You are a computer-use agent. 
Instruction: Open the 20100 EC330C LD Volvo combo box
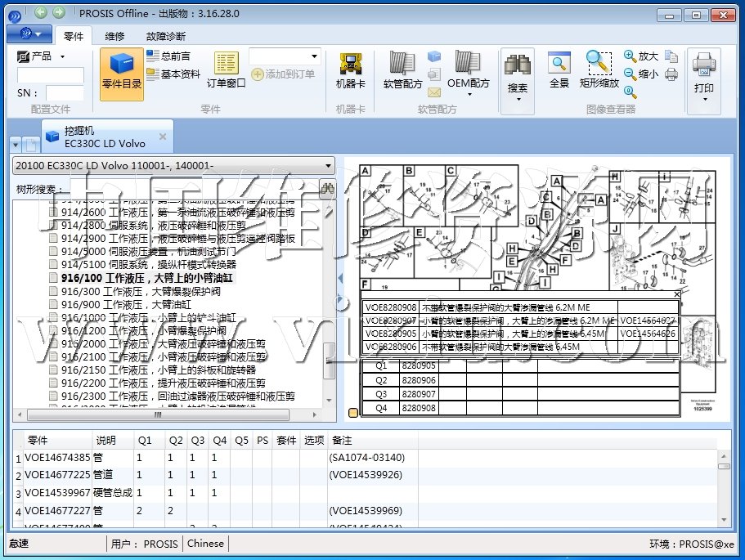(x=174, y=165)
